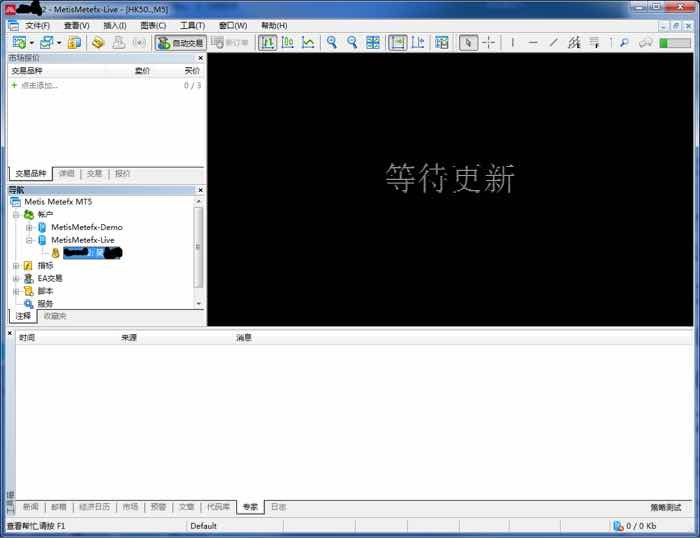Image resolution: width=700 pixels, height=538 pixels.
Task: Switch to the 收藏夹 tab in navigator
Action: (x=55, y=316)
